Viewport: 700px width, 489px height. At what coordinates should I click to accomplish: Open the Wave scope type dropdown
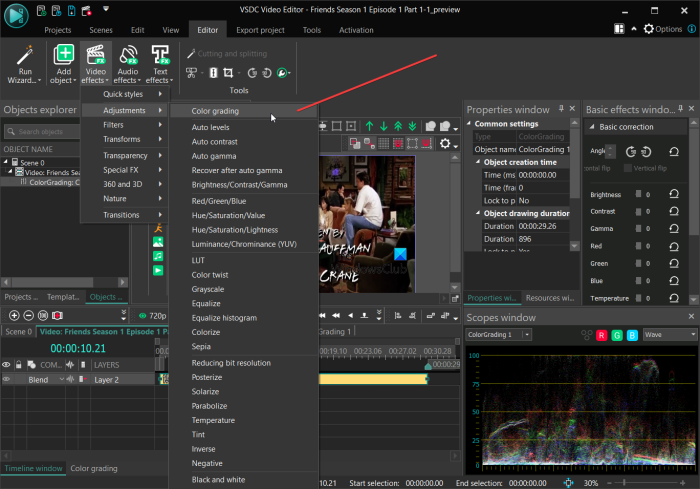pyautogui.click(x=670, y=334)
